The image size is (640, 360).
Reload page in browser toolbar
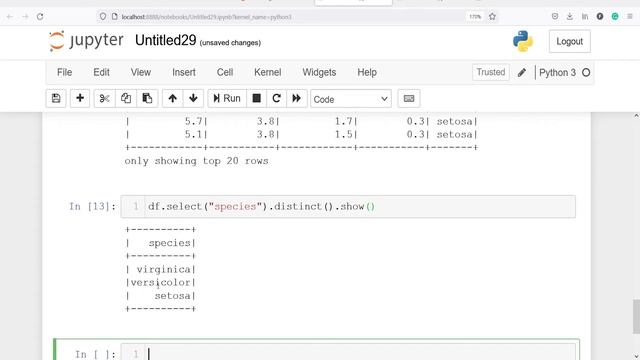[x=40, y=17]
